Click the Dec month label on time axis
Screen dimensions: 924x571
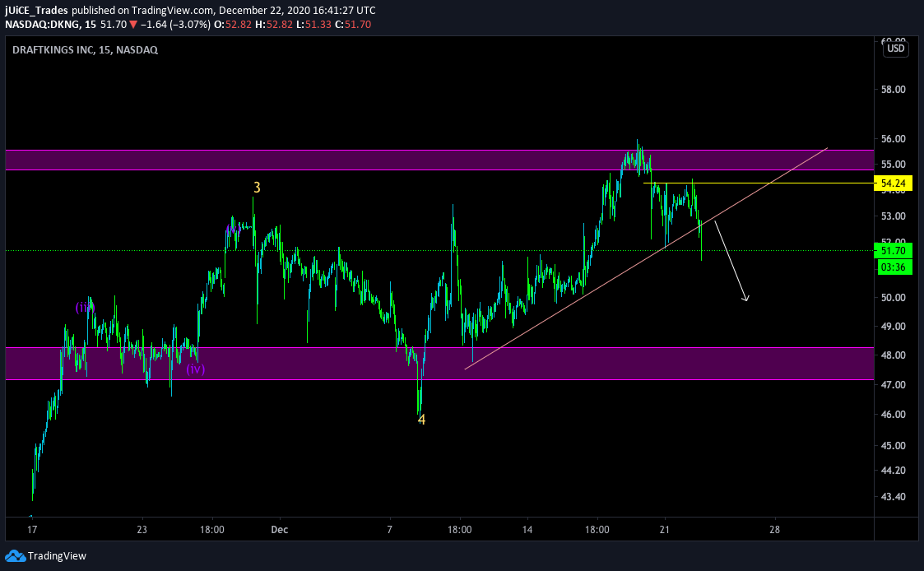(279, 530)
